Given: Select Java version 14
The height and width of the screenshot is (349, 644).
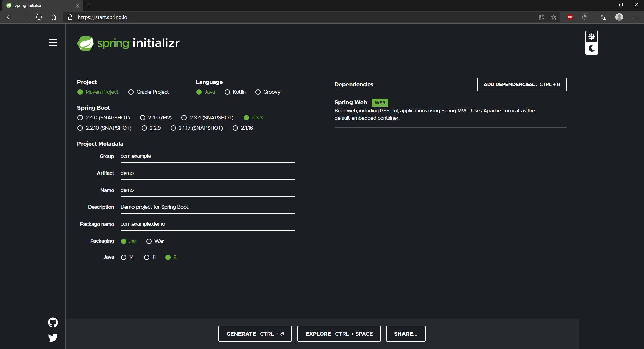Looking at the screenshot, I should (x=127, y=257).
